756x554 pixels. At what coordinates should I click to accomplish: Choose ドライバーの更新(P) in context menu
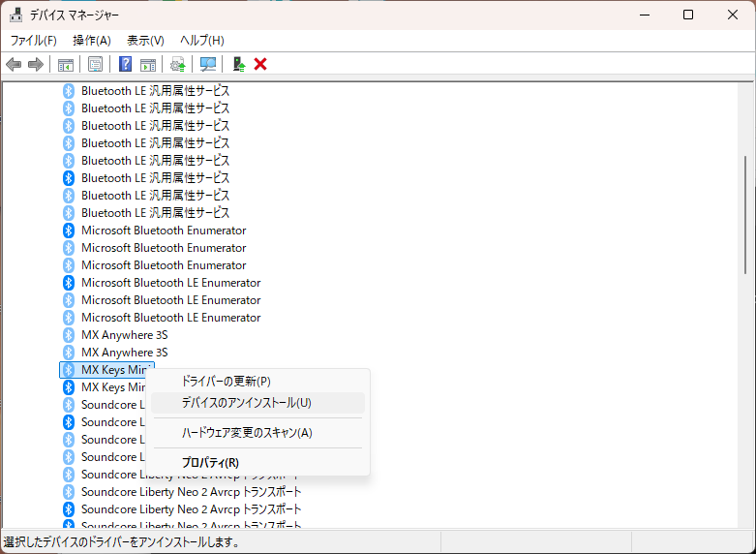pyautogui.click(x=257, y=382)
